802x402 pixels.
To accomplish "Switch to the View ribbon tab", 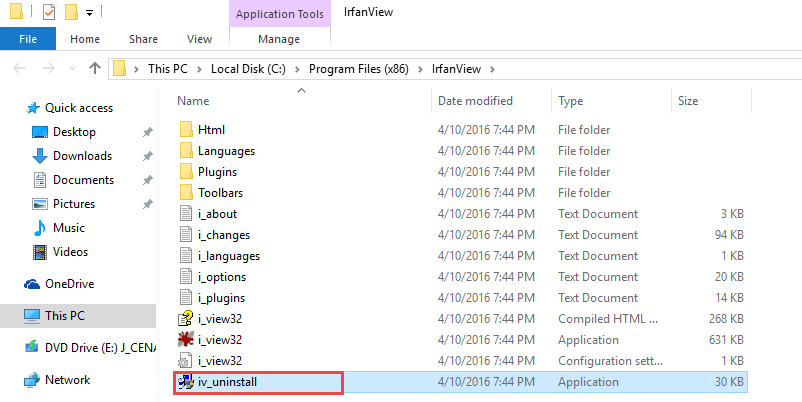I will pyautogui.click(x=199, y=39).
